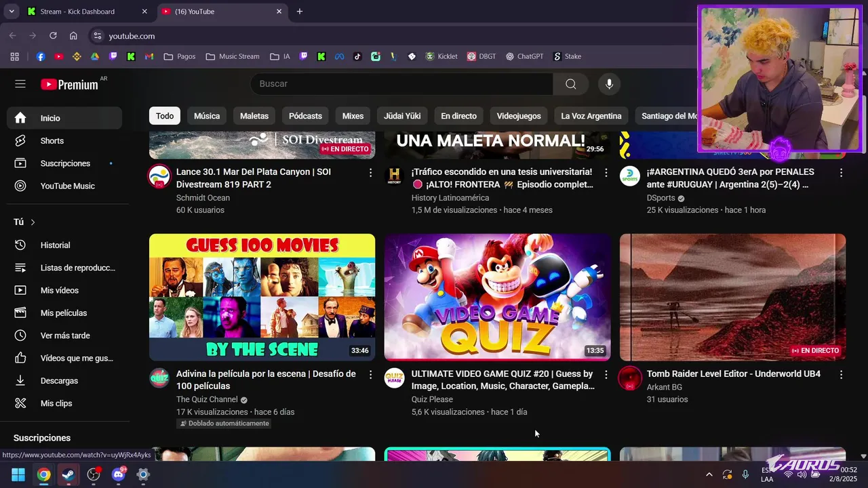This screenshot has height=488, width=868.
Task: Click the YouTube bookmark icon
Action: point(59,56)
